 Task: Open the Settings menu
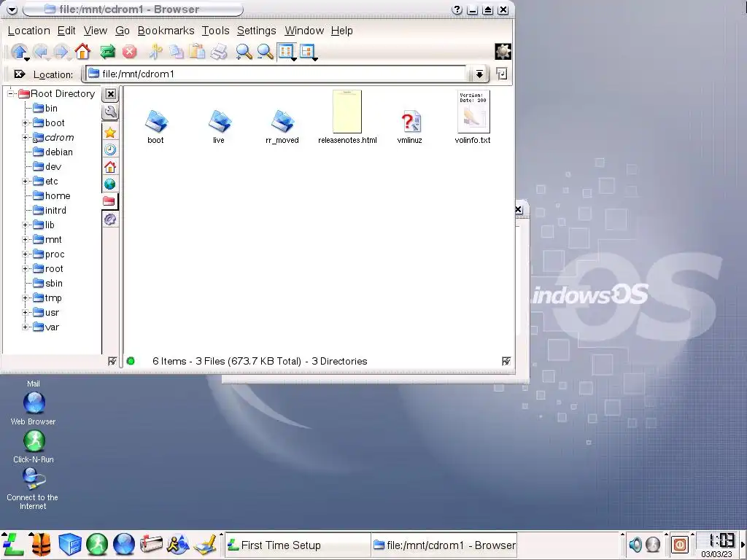[256, 31]
